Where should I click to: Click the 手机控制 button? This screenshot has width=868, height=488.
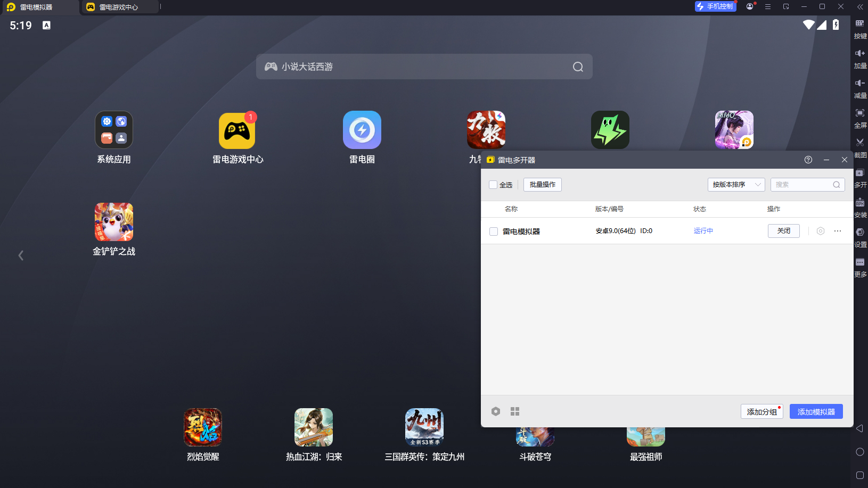pyautogui.click(x=715, y=6)
